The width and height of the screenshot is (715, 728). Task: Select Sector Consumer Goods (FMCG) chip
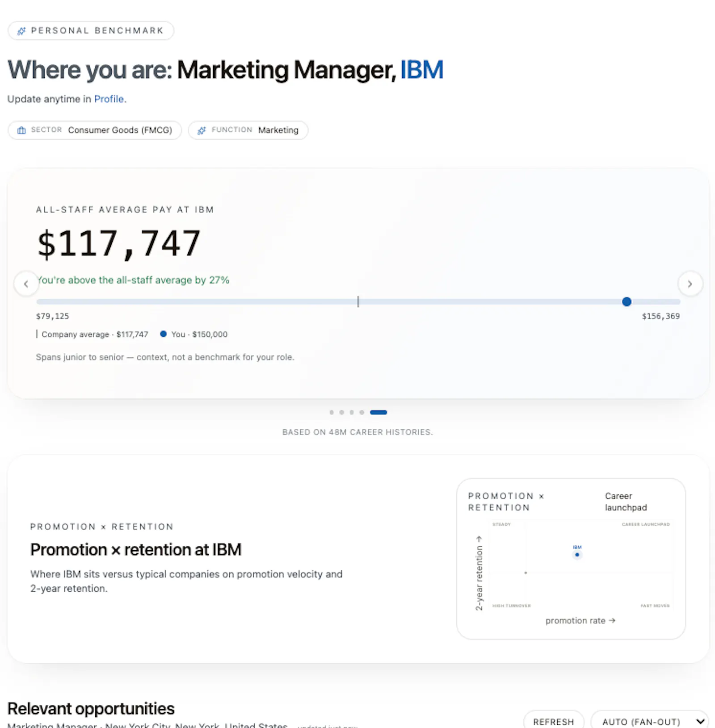click(95, 130)
